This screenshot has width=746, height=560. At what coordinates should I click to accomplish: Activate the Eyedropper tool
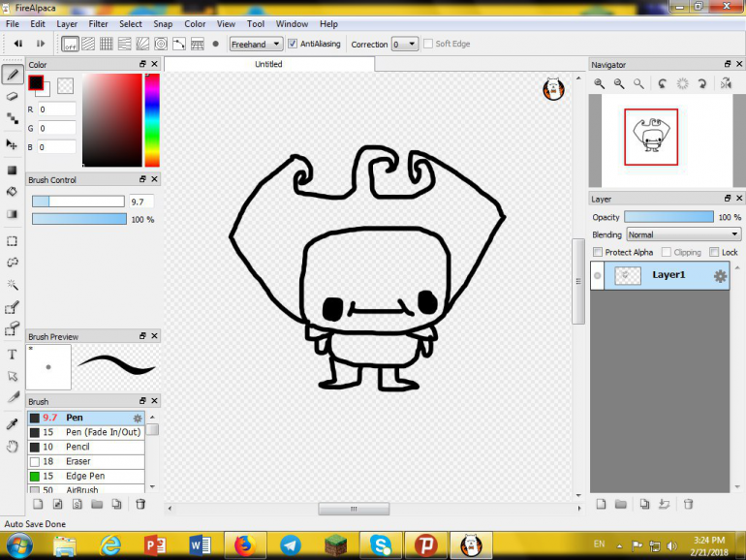(13, 423)
